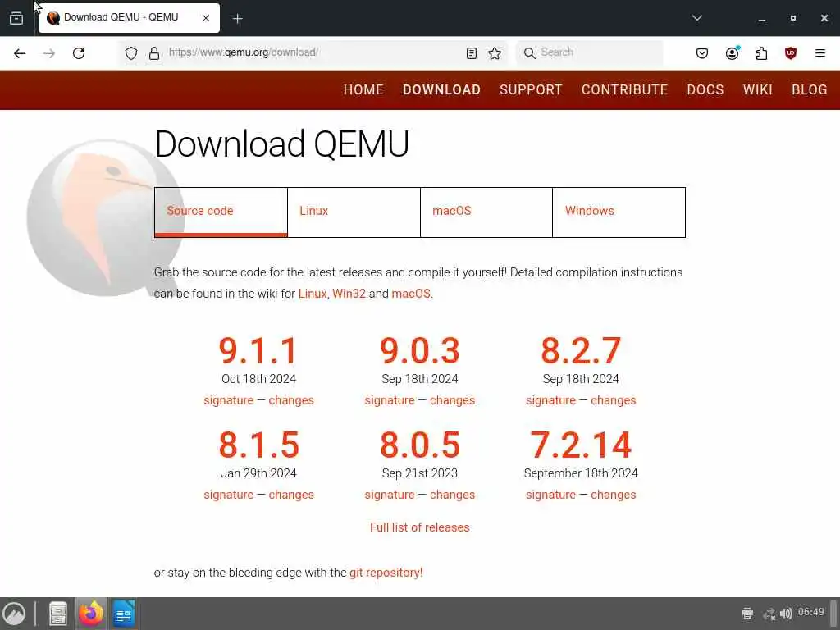Click the Firefox View icon

coord(16,18)
